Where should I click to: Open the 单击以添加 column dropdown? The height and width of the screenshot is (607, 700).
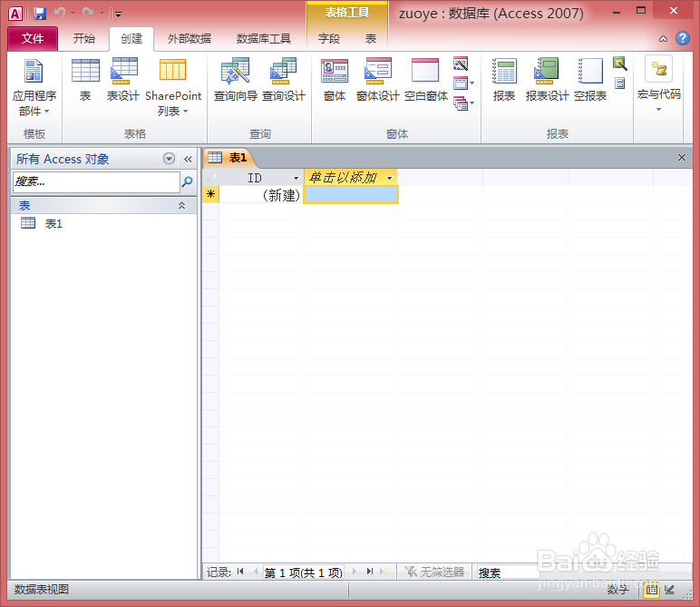[x=389, y=178]
